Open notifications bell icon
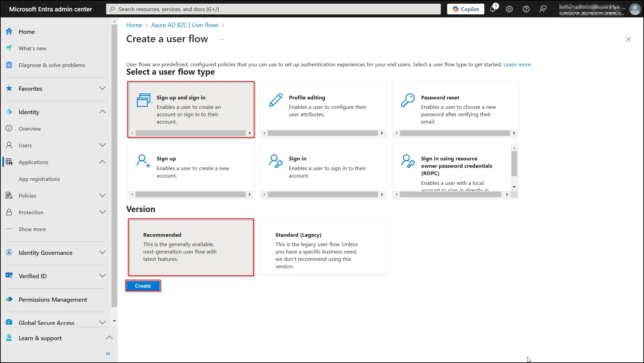This screenshot has width=644, height=363. click(x=493, y=9)
